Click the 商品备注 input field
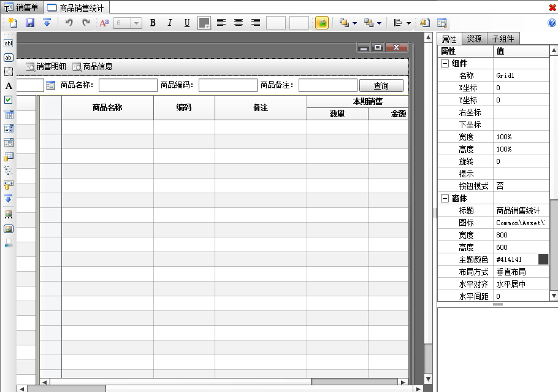 coord(328,85)
